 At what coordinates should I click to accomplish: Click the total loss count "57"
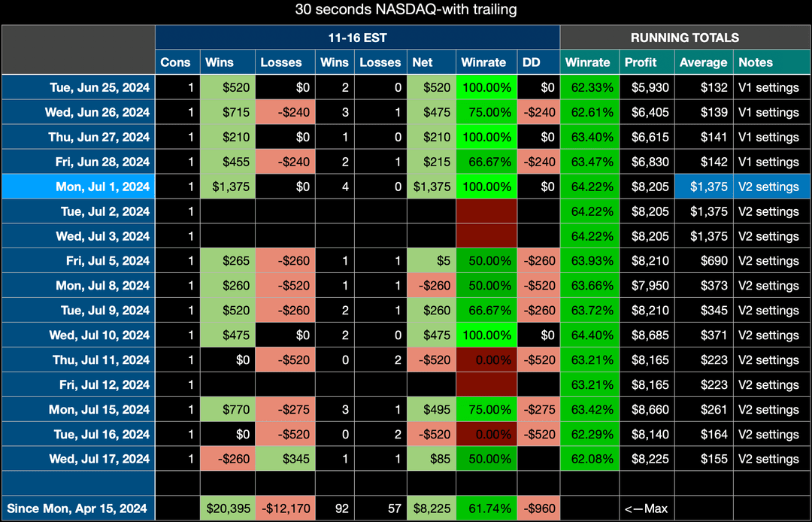point(380,508)
